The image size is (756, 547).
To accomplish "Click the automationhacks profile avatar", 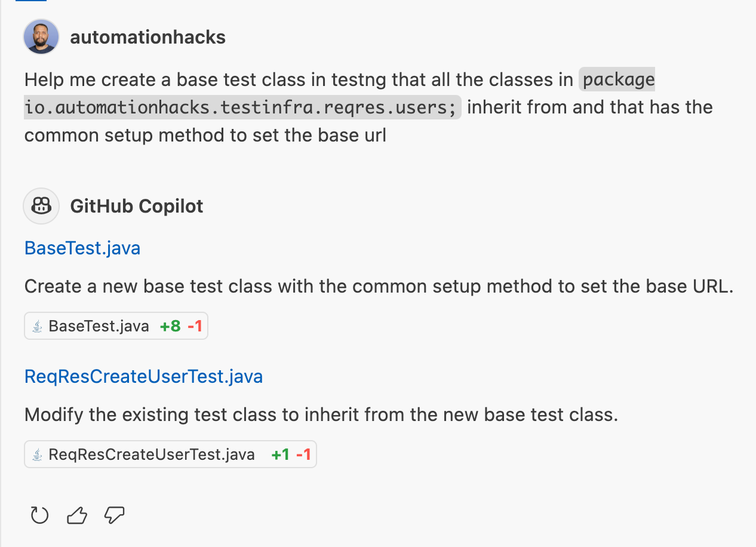I will click(x=41, y=36).
